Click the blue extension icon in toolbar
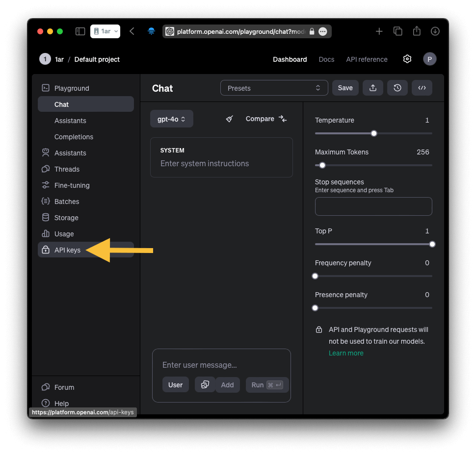Image resolution: width=476 pixels, height=455 pixels. (151, 31)
